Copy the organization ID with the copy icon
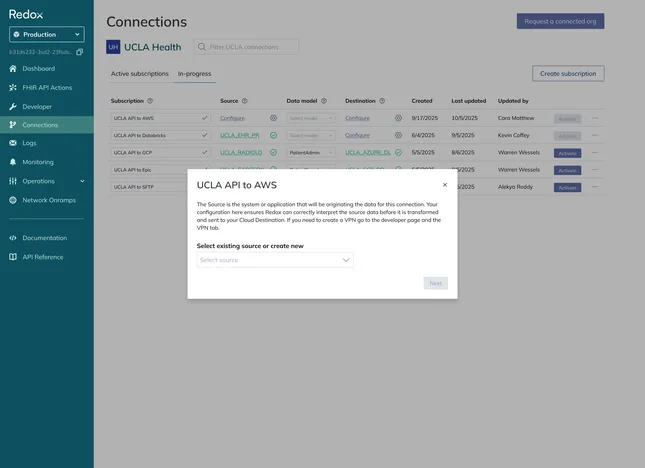This screenshot has width=645, height=468. pyautogui.click(x=80, y=52)
